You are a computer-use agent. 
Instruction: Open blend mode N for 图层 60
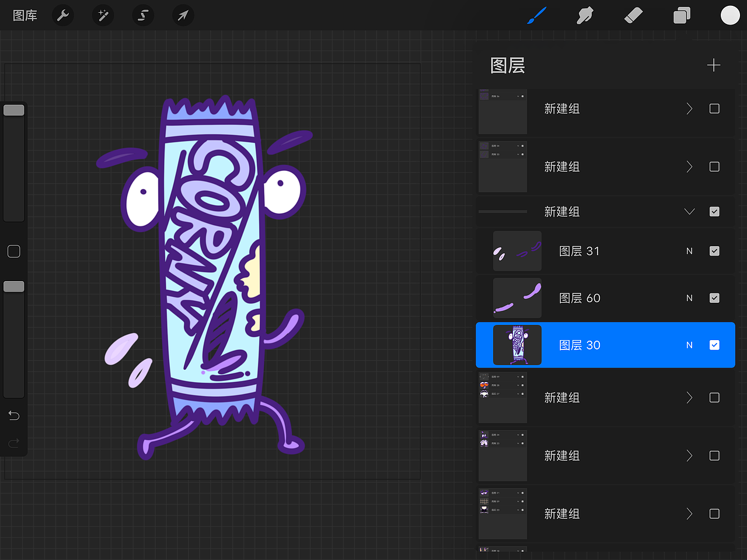[689, 298]
